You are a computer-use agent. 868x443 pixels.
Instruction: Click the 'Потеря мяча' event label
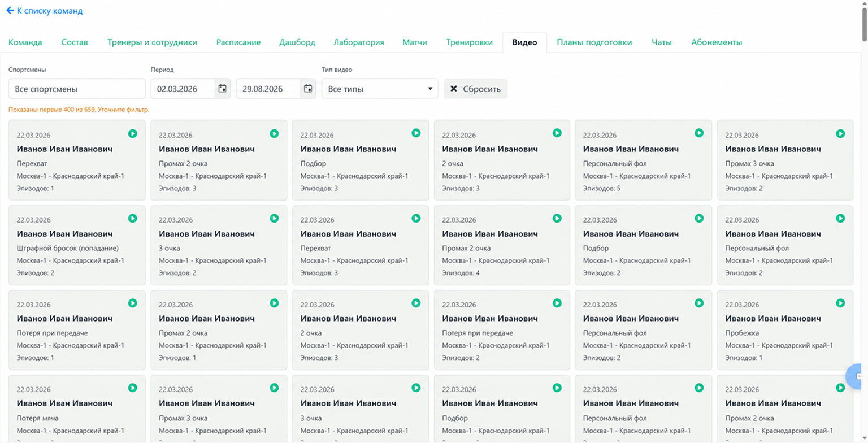click(x=38, y=418)
